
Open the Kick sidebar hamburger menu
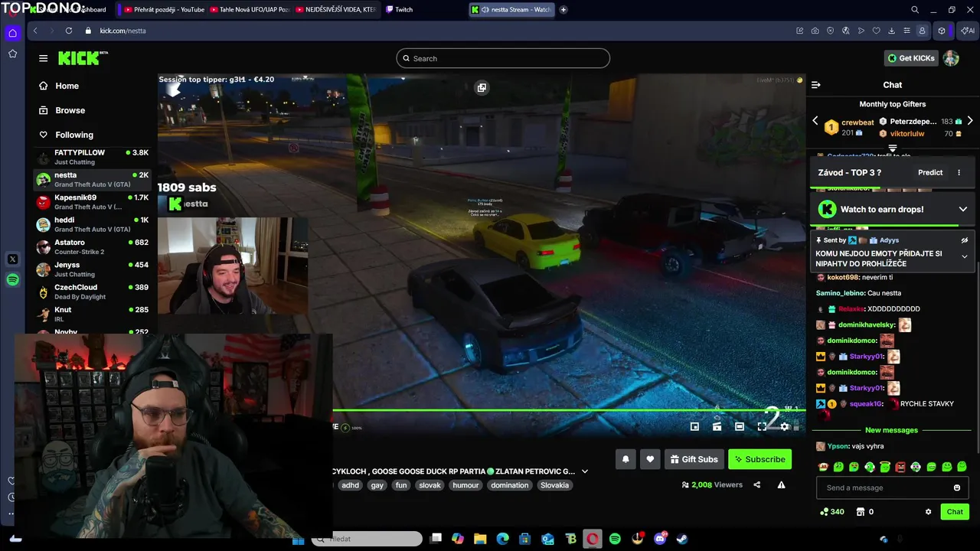point(43,58)
